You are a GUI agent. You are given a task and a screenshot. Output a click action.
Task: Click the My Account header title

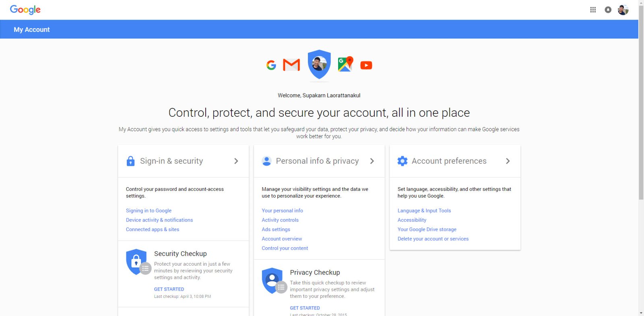pyautogui.click(x=32, y=29)
